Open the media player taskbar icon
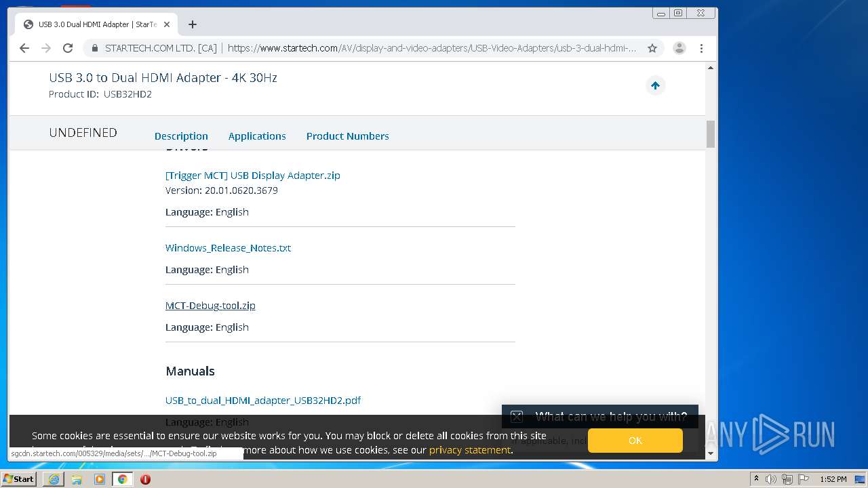Viewport: 868px width, 488px height. pyautogui.click(x=100, y=479)
